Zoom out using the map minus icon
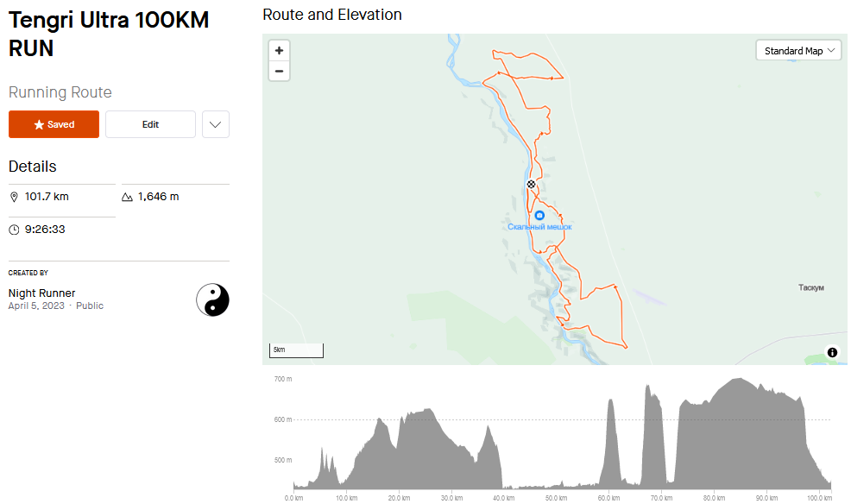Screen dimensions: 851x504 point(279,71)
